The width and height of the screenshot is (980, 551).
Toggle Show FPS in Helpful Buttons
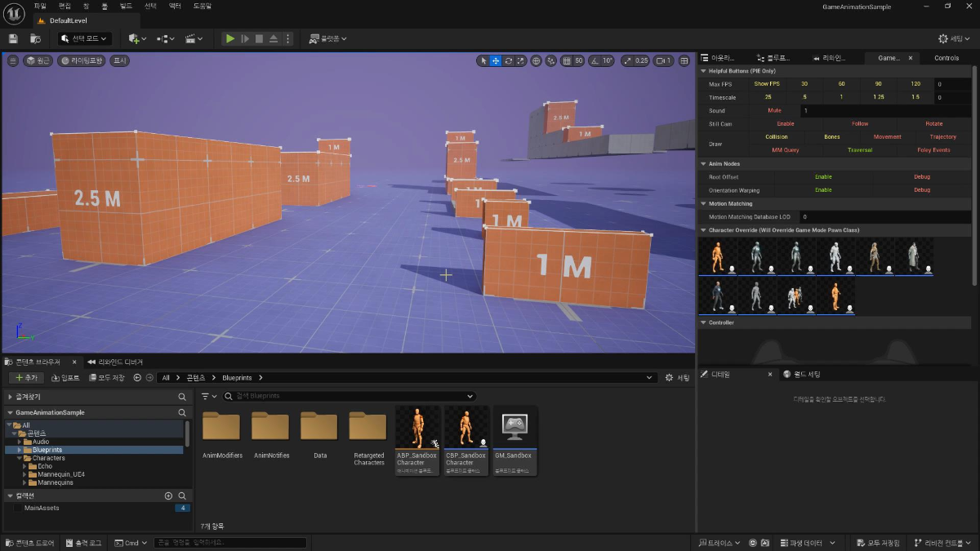coord(766,84)
